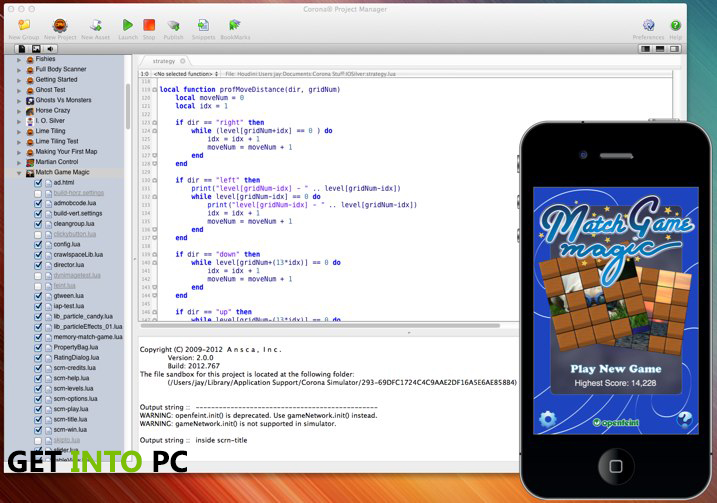This screenshot has height=503, width=717.
Task: Expand the Ghost Test project
Action: click(x=19, y=91)
